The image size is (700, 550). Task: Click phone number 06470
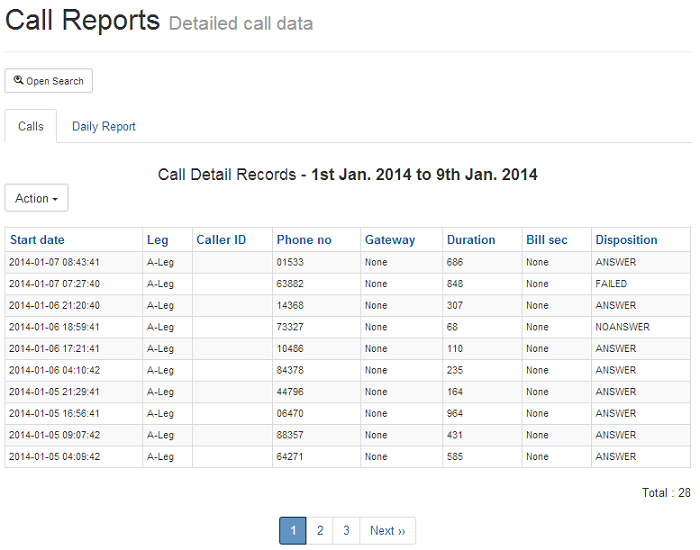(290, 413)
